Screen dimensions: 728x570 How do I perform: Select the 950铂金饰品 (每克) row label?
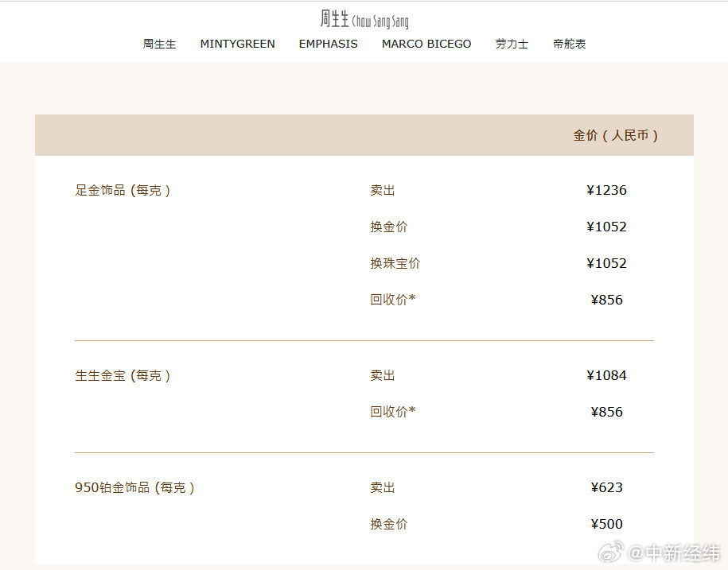pos(134,487)
